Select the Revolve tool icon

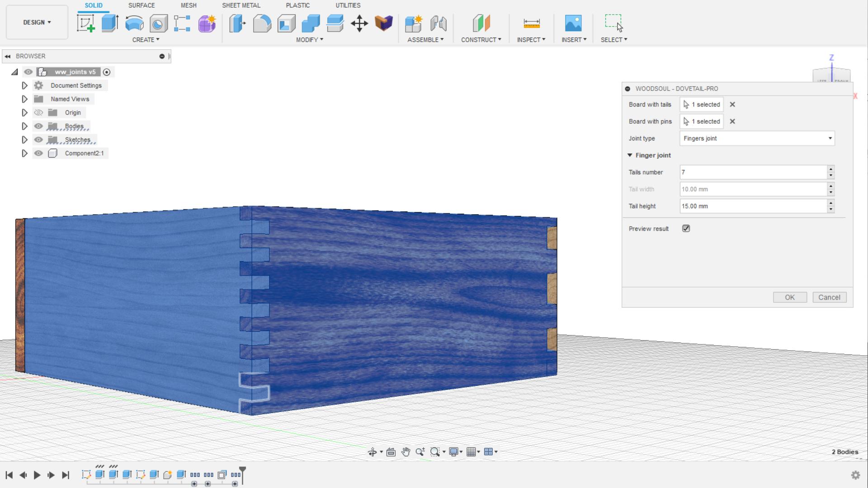134,23
